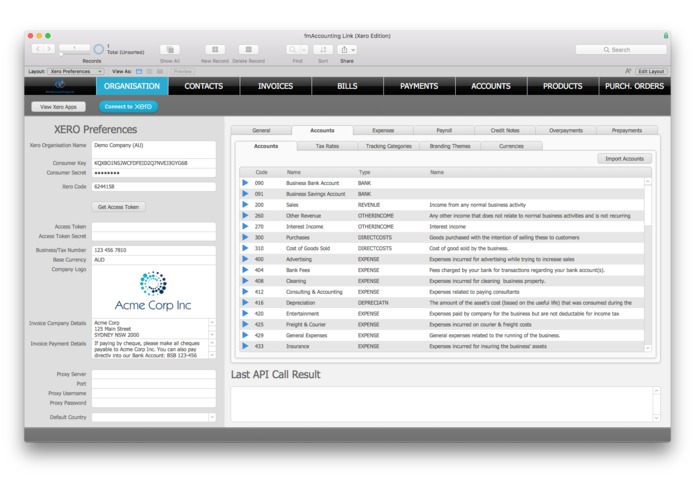Open the CONTACTS section
This screenshot has height=494, width=695.
(204, 86)
